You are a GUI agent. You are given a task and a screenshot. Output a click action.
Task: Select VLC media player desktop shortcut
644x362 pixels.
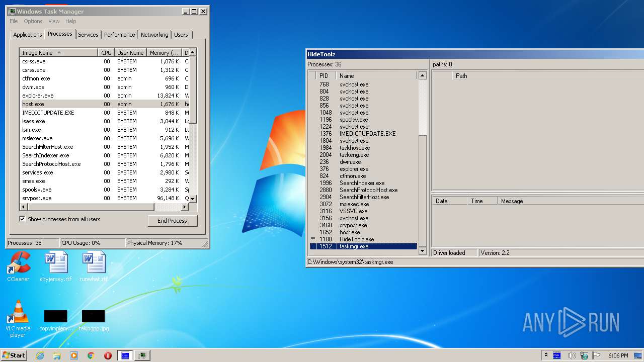tap(18, 319)
